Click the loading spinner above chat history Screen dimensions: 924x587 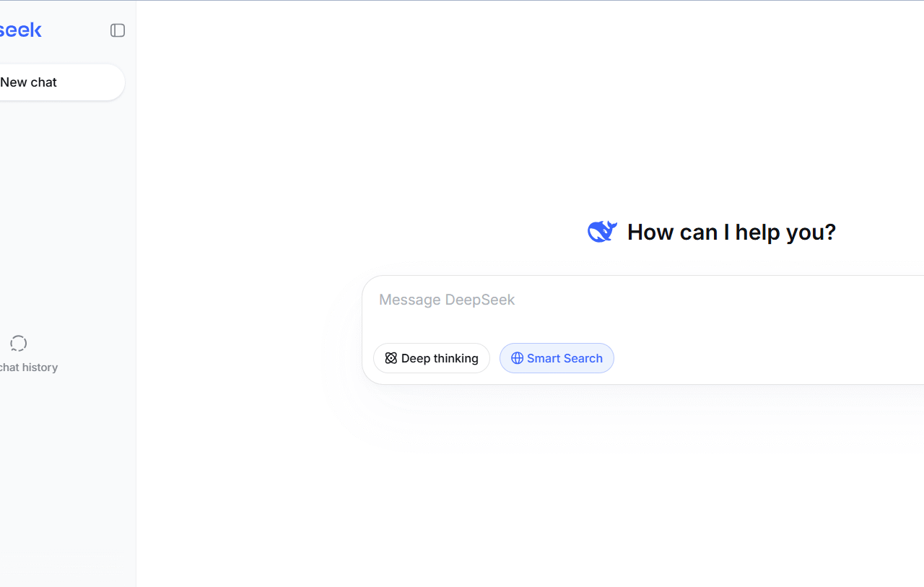point(18,343)
